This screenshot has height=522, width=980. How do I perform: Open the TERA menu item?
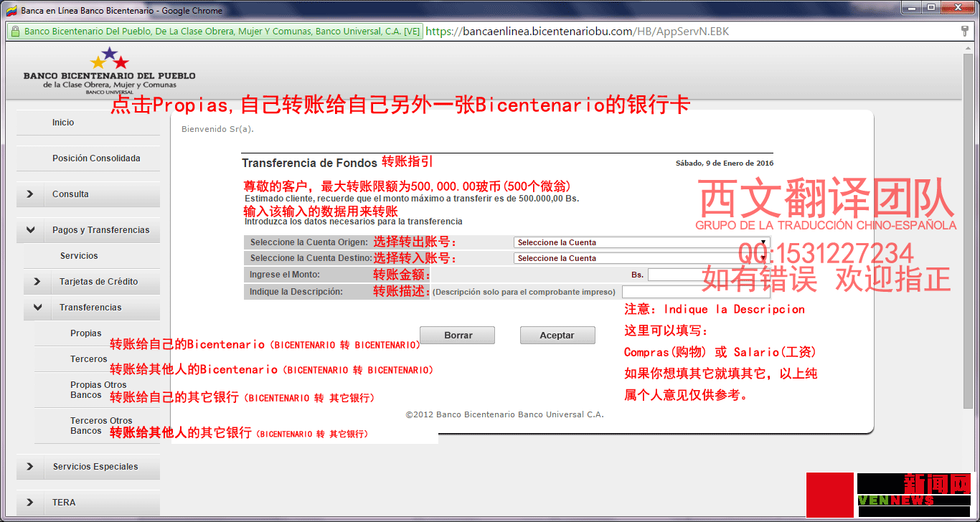click(64, 503)
